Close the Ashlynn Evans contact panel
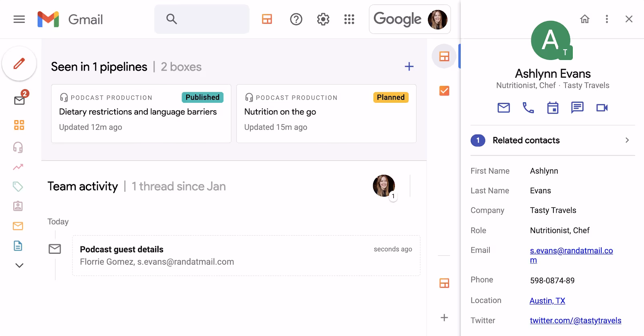Image resolution: width=644 pixels, height=336 pixels. pyautogui.click(x=629, y=19)
